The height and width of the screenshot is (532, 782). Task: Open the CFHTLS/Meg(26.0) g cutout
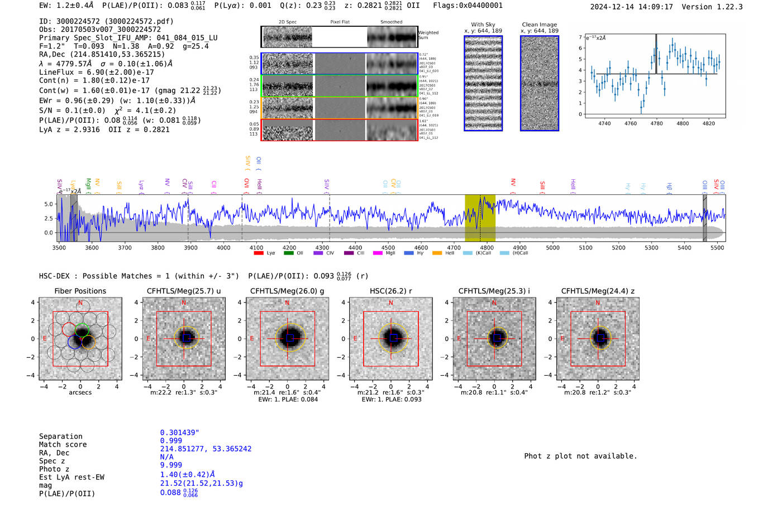point(288,339)
